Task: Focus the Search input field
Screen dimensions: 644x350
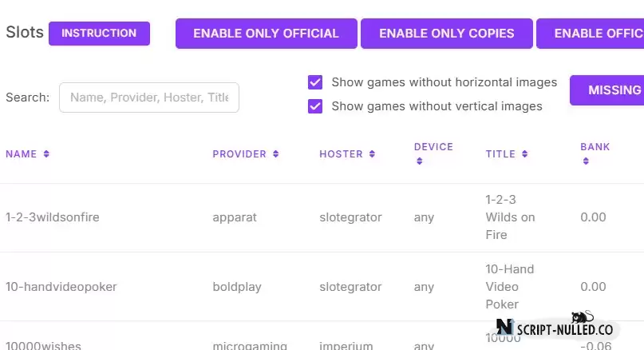Action: pyautogui.click(x=149, y=97)
